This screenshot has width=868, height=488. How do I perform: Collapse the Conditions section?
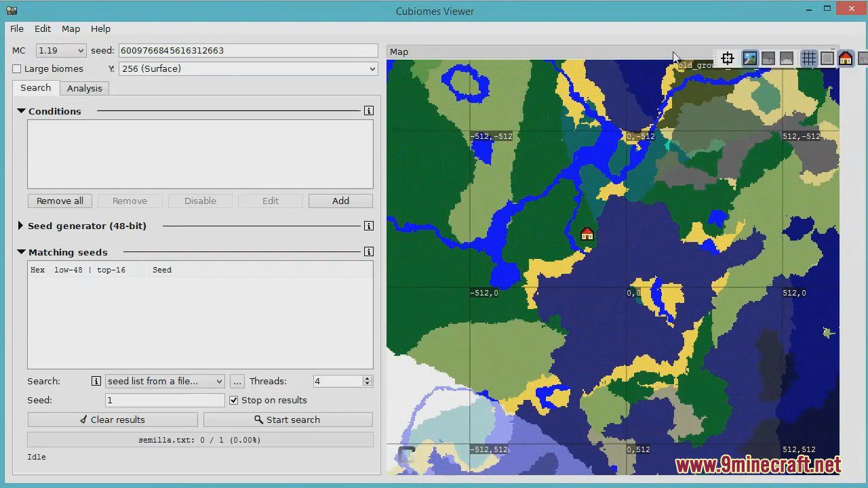point(21,111)
